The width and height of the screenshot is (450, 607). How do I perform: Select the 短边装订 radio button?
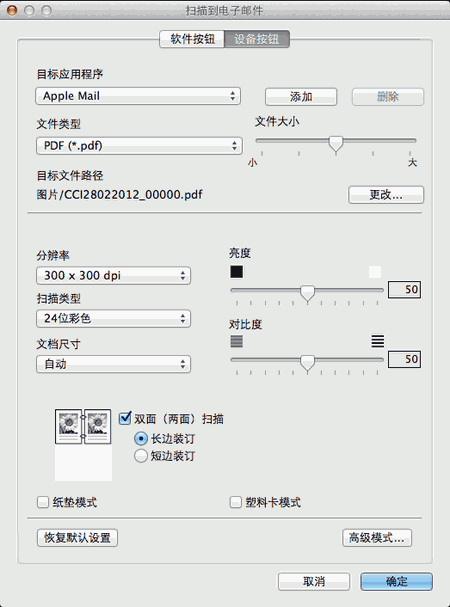coord(141,456)
